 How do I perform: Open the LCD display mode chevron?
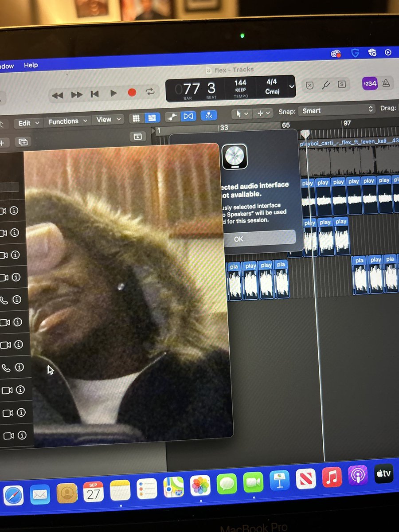(291, 86)
